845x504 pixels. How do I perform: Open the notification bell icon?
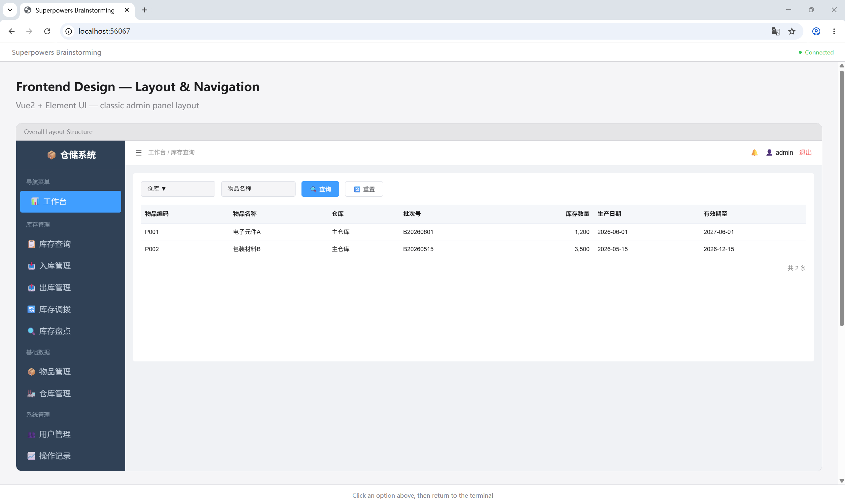(x=754, y=152)
